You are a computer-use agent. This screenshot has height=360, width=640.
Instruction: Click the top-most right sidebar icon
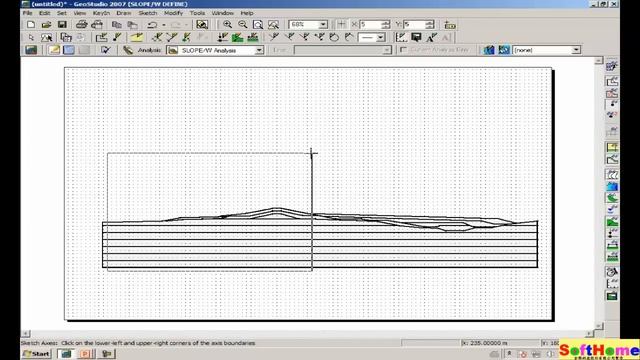[x=612, y=66]
